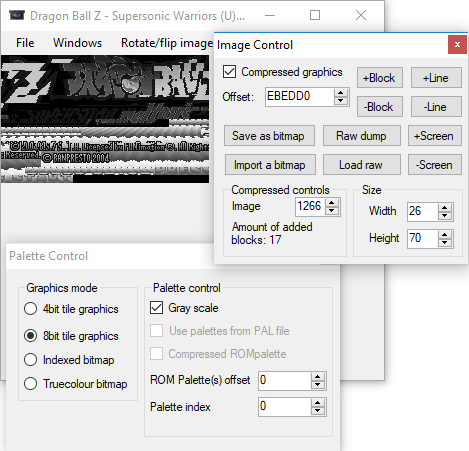Increase Offset with the up arrow
469x451 pixels.
coord(340,93)
